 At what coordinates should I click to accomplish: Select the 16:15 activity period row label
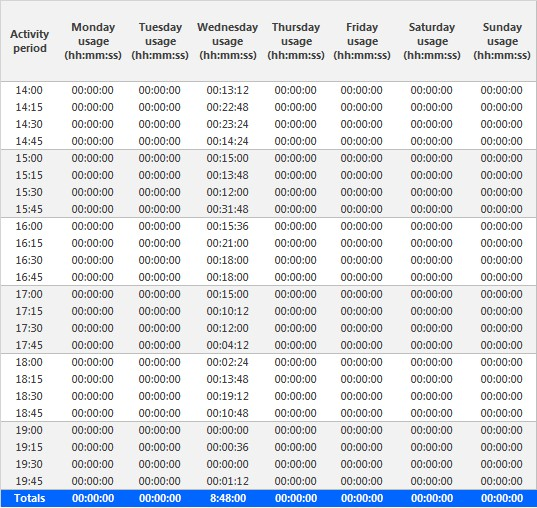pyautogui.click(x=29, y=243)
